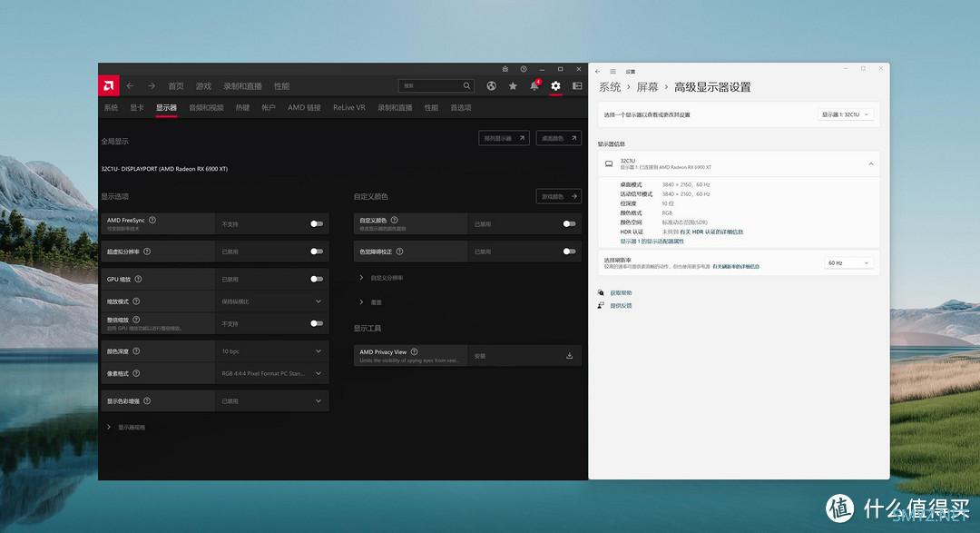
Task: Expand the section below 自定义分辨率
Action: tap(370, 302)
